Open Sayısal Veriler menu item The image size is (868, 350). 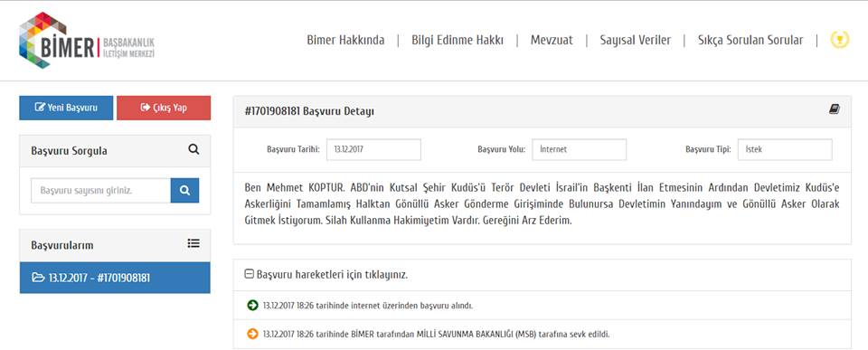636,41
